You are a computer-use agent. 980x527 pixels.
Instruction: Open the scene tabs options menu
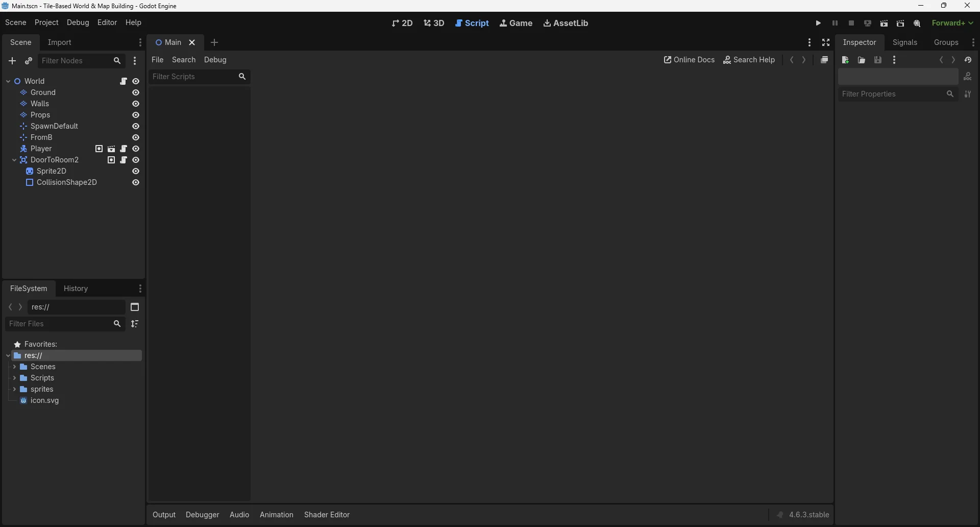(810, 42)
